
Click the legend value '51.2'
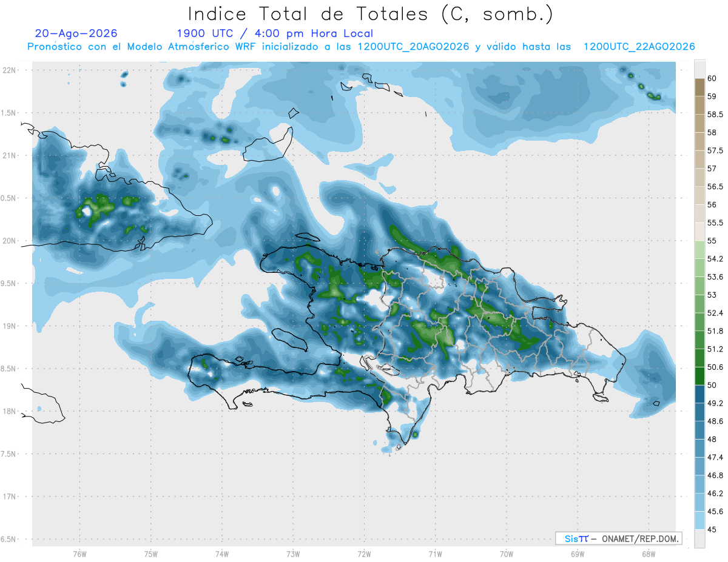click(x=715, y=349)
